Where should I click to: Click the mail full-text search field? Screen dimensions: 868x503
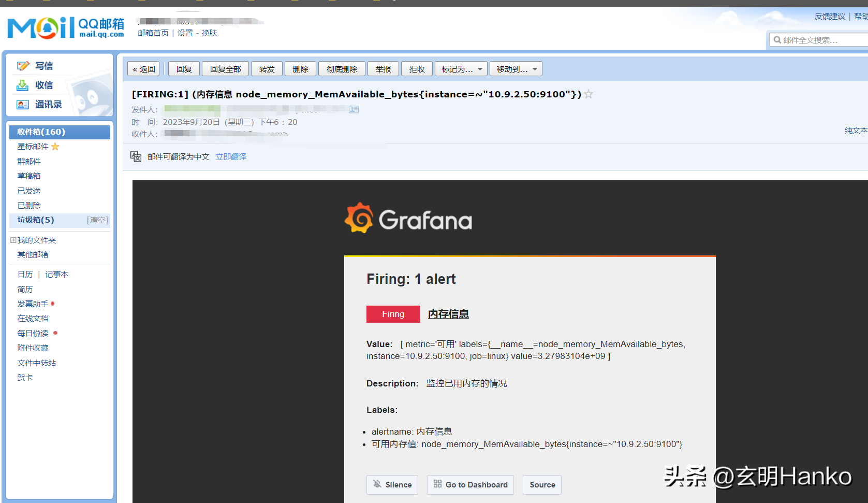click(819, 40)
